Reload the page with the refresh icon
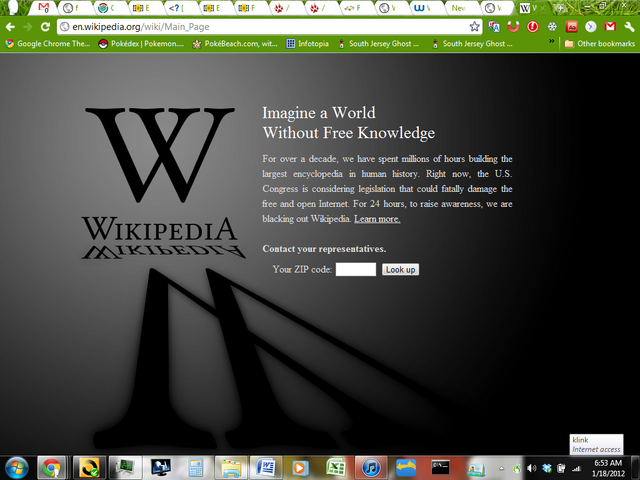 pyautogui.click(x=45, y=27)
